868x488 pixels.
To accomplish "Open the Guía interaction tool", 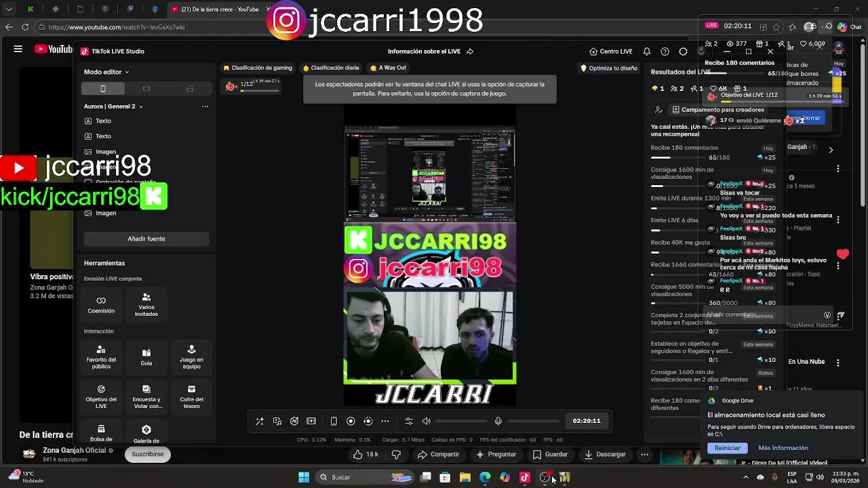I will [x=146, y=357].
